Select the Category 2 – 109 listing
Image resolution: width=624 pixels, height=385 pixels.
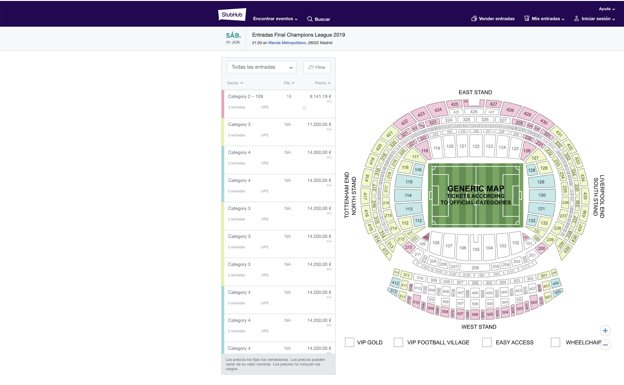279,104
